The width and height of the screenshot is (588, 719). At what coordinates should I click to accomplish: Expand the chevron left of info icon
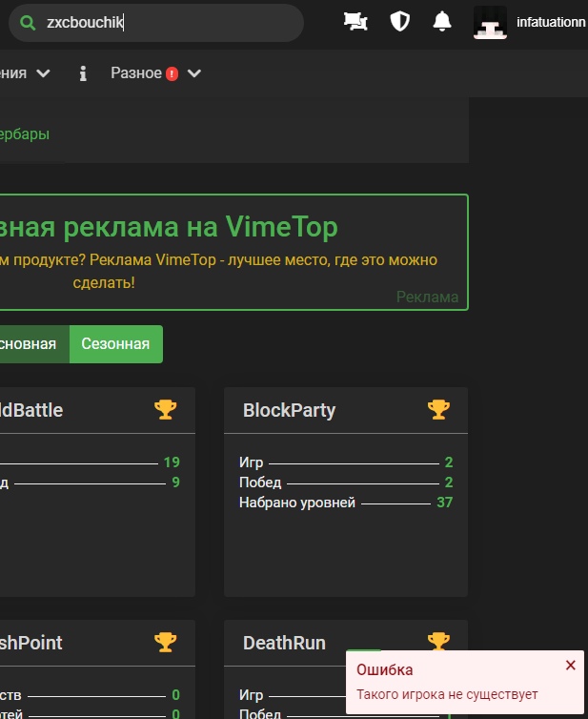(x=43, y=73)
